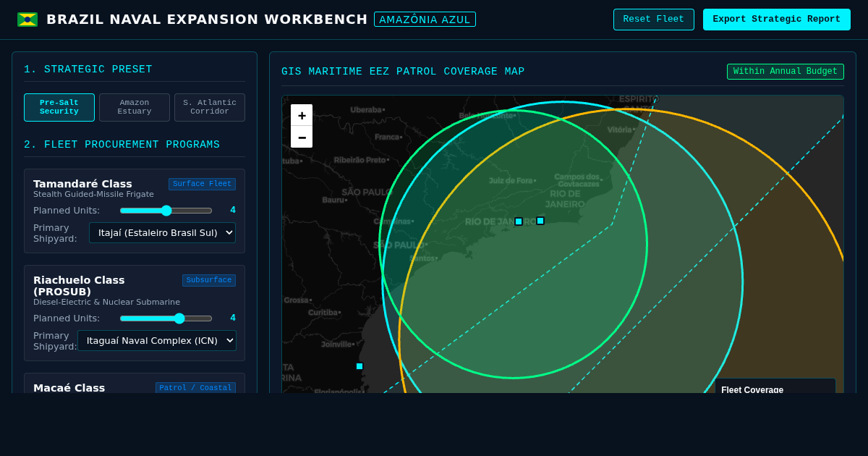
Task: Click the base marker near Rio de Janeiro
Action: tap(540, 221)
